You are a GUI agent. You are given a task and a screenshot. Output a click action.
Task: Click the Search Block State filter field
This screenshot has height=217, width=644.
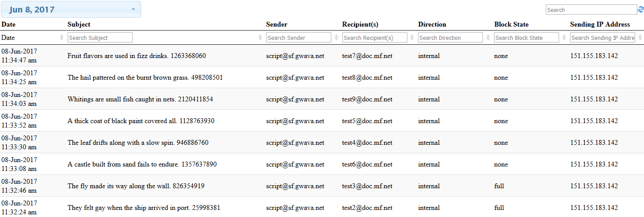tap(526, 38)
